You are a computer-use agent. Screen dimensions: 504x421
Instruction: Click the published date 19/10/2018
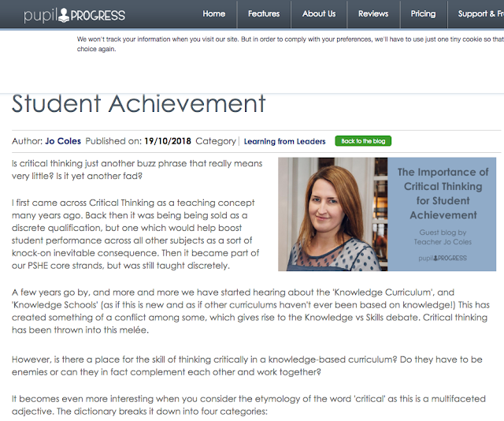(x=168, y=141)
